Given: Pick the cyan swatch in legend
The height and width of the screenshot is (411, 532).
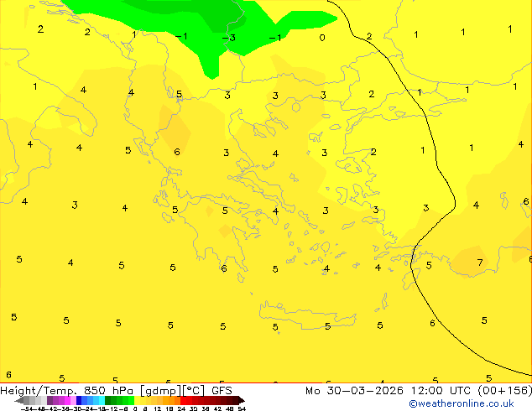Looking at the screenshot, I should click(x=102, y=400).
